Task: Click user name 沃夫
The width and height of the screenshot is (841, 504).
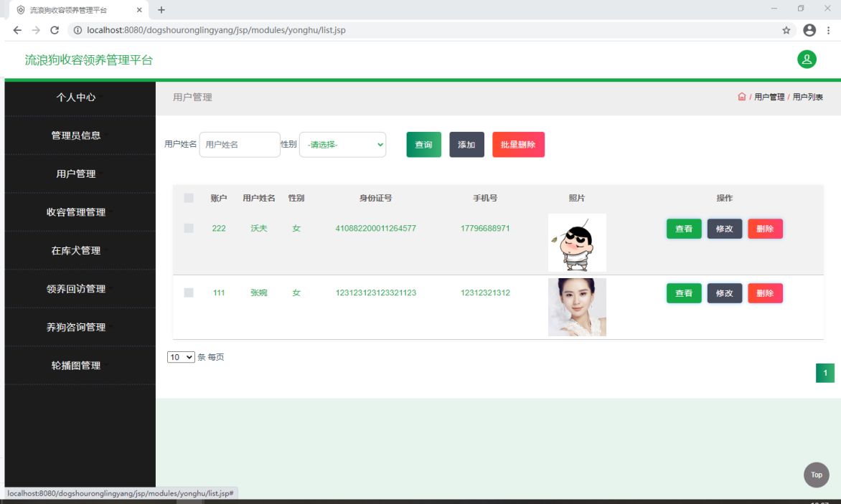Action: pyautogui.click(x=258, y=228)
